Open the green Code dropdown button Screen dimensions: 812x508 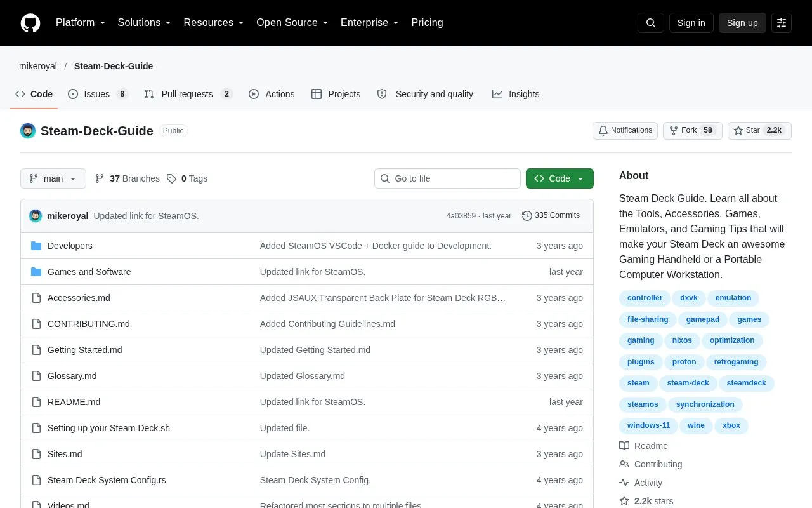click(x=560, y=178)
